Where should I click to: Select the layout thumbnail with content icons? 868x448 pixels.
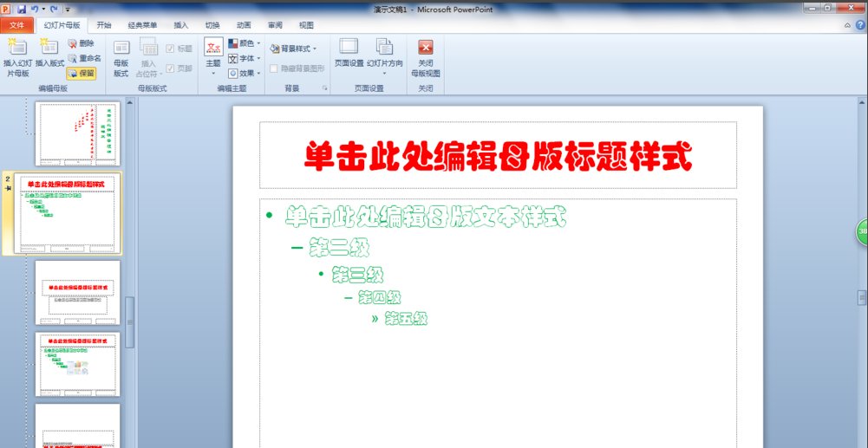[77, 364]
